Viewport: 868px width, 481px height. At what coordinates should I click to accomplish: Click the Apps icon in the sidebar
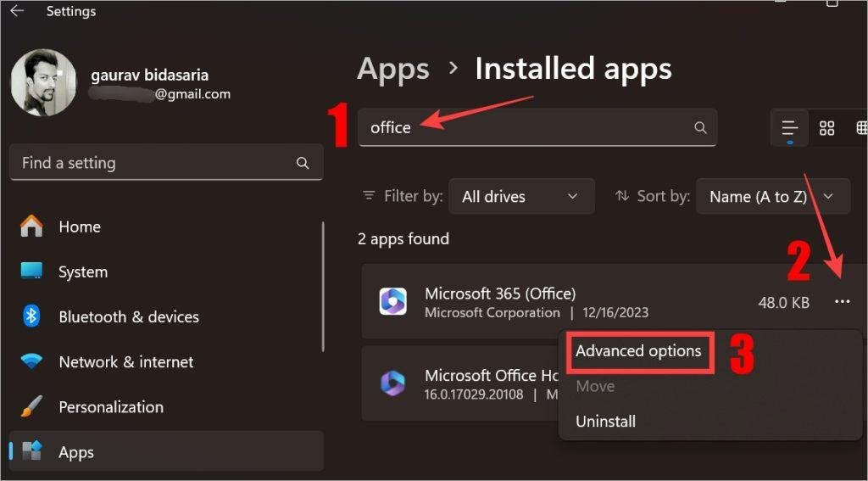[x=31, y=451]
